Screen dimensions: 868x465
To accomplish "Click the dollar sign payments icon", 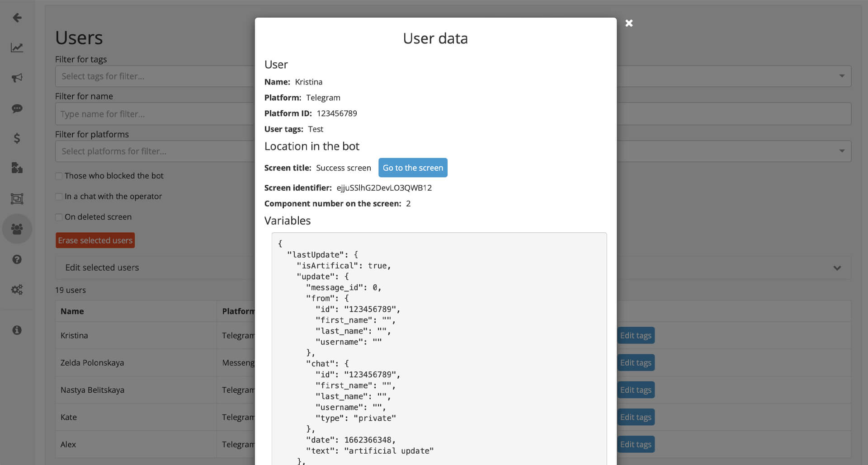I will pyautogui.click(x=17, y=139).
